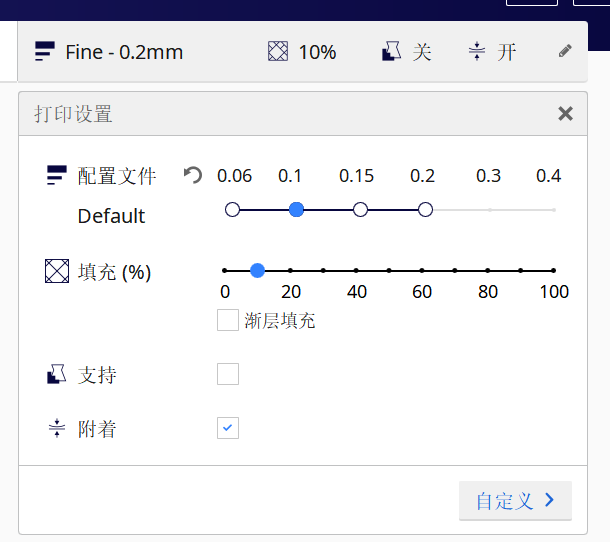The image size is (610, 542).
Task: Select the 0.2 layer height point
Action: (425, 209)
